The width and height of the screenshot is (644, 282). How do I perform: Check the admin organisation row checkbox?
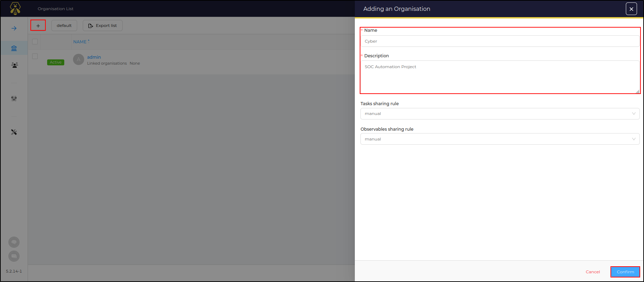coord(35,56)
